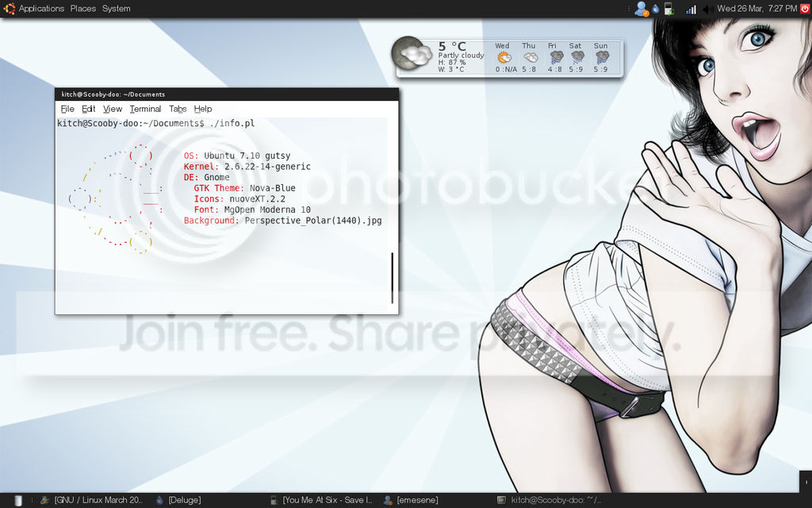Viewport: 812px width, 508px height.
Task: Click the OS: Ubuntu 7.10 gutsy line
Action: tap(237, 156)
